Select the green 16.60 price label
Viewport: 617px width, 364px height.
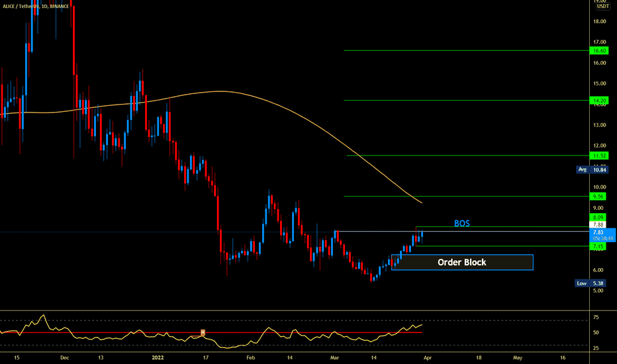[x=599, y=51]
